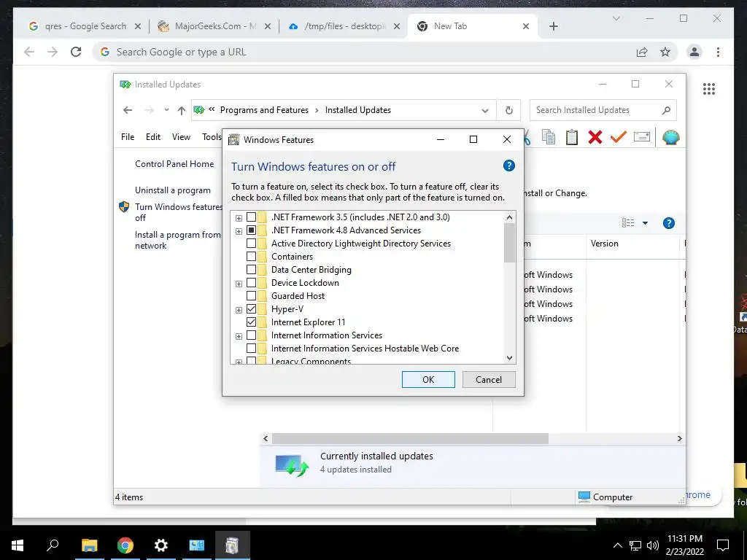Viewport: 747px width, 560px height.
Task: Open the Google apps grid
Action: click(708, 89)
